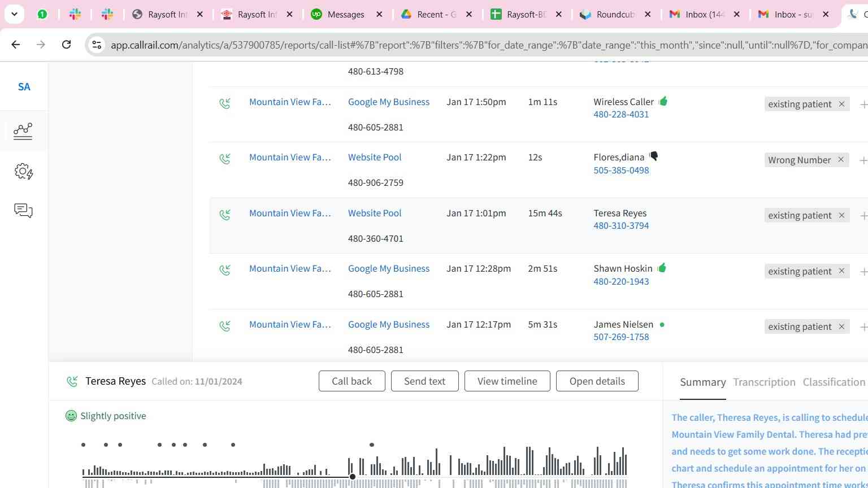868x488 pixels.
Task: Click the slightly positive sentiment smiley icon
Action: (71, 416)
